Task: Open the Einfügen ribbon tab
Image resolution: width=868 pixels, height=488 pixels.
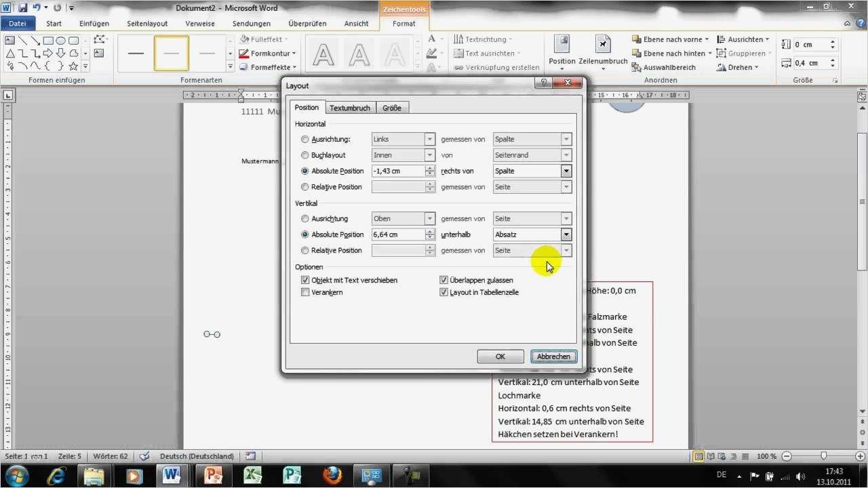Action: click(x=94, y=22)
